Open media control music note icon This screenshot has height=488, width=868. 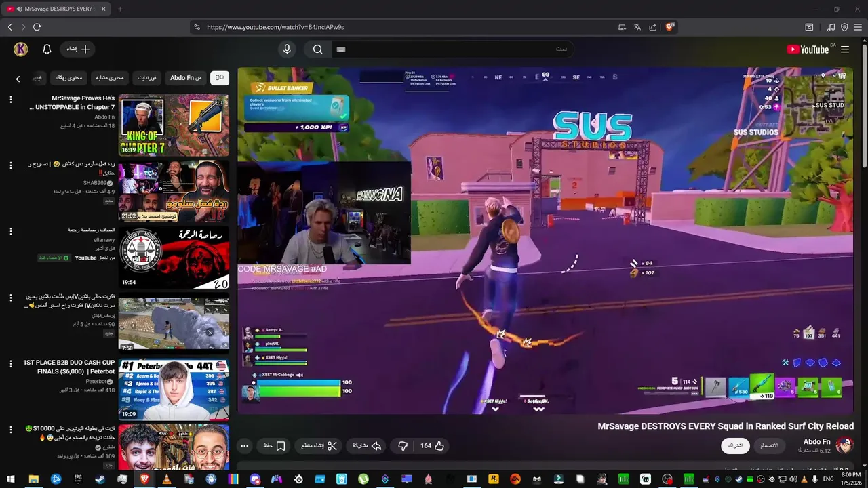[831, 27]
